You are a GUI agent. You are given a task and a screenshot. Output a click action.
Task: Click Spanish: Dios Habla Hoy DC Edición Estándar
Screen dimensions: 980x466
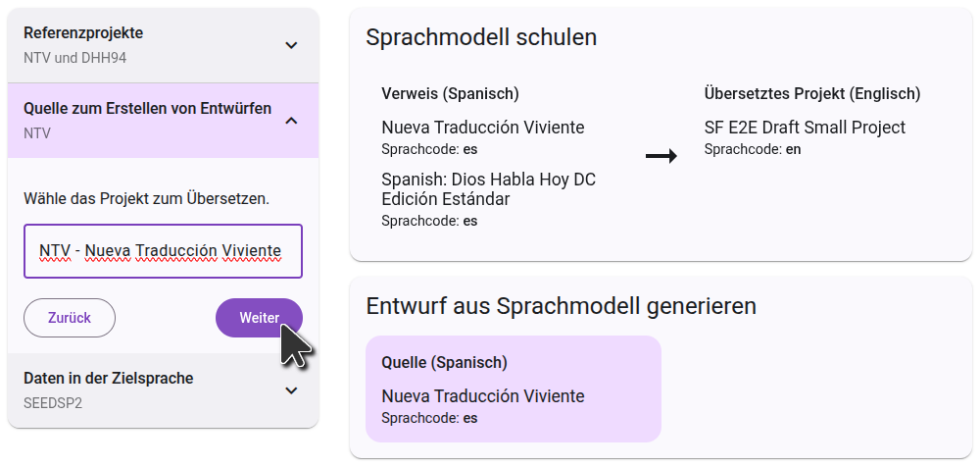[x=488, y=189]
